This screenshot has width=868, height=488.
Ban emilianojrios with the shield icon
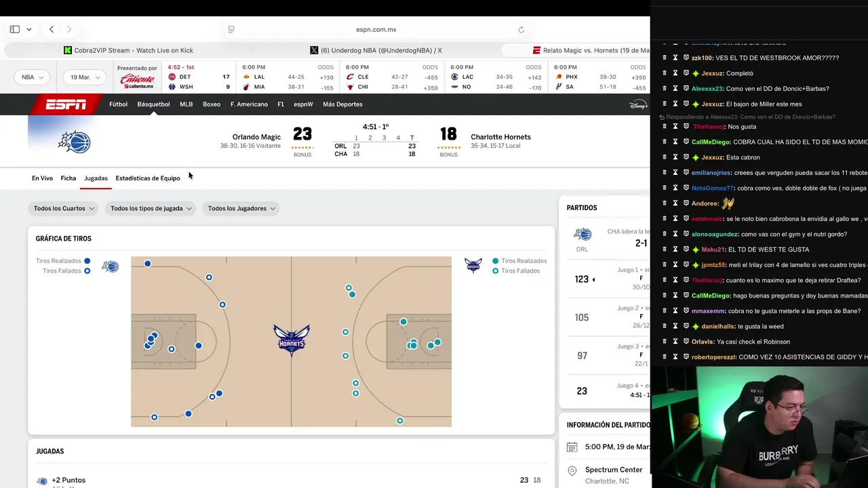pyautogui.click(x=686, y=172)
